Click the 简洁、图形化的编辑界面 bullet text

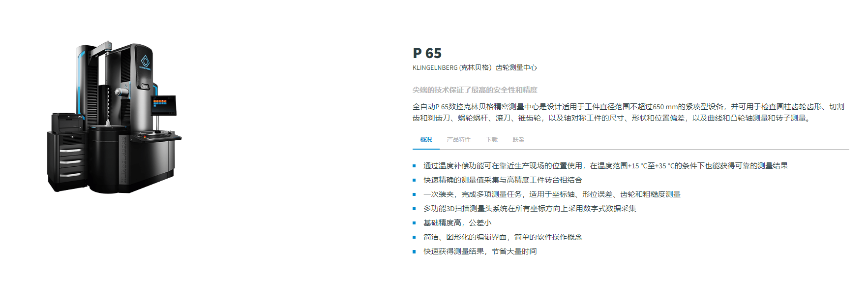click(503, 237)
